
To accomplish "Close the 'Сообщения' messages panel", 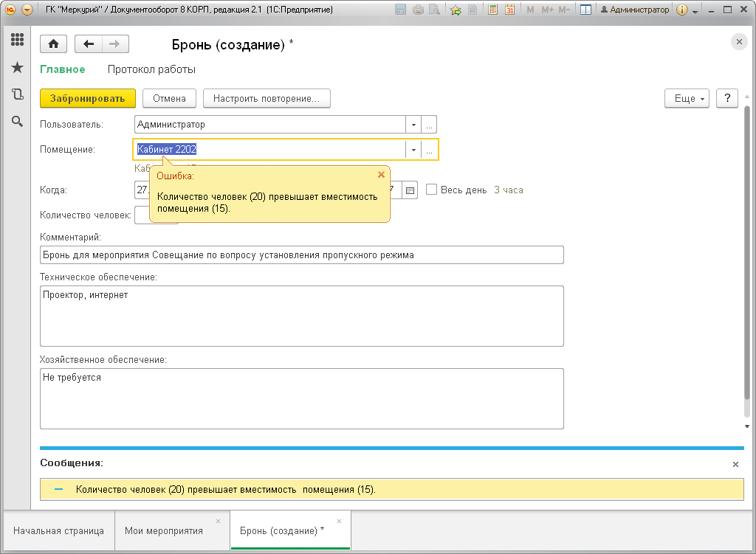I will pyautogui.click(x=735, y=465).
